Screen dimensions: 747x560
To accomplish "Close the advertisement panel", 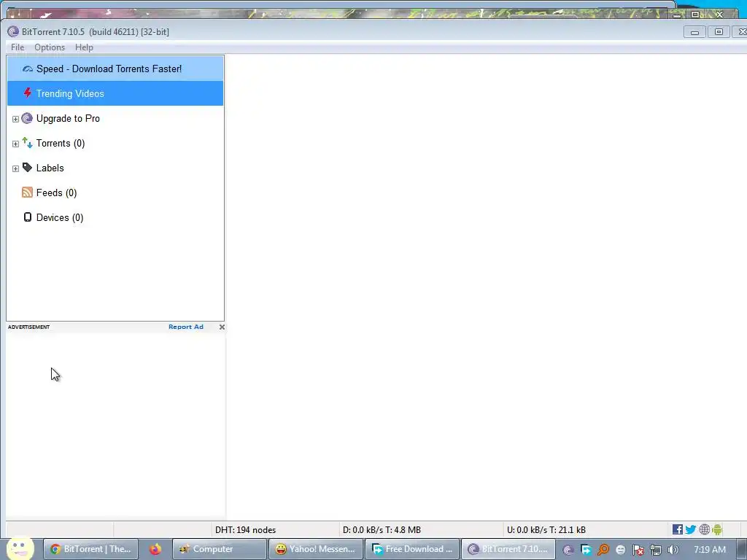I will (222, 327).
